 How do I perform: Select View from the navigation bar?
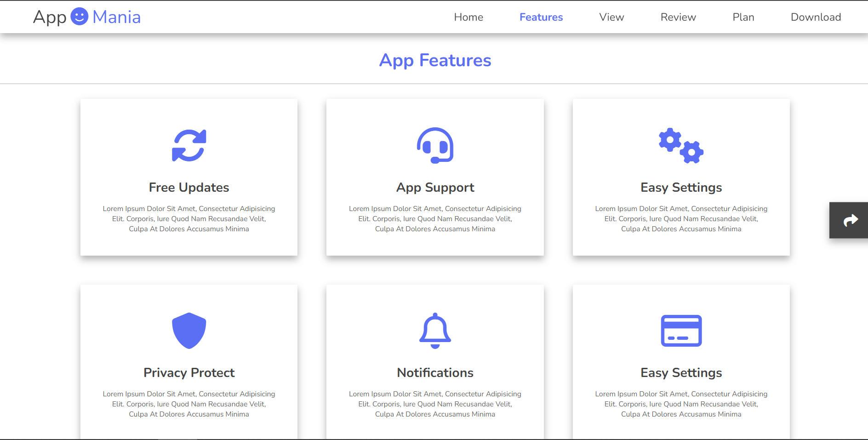tap(611, 17)
